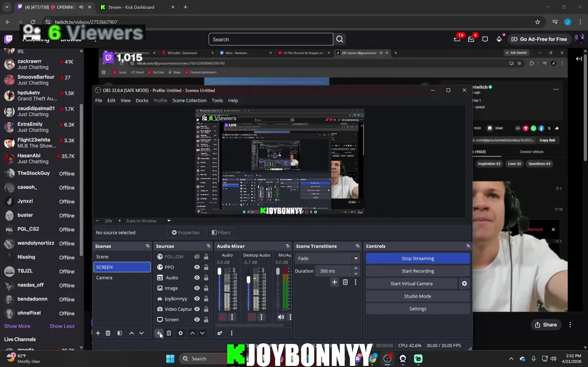Open Audio Mixer bottom three-dot menu

[231, 333]
